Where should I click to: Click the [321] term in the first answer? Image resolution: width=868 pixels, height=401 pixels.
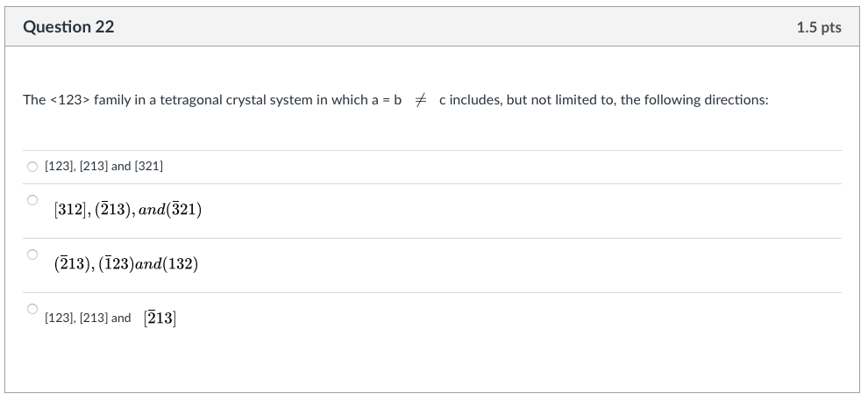click(149, 166)
